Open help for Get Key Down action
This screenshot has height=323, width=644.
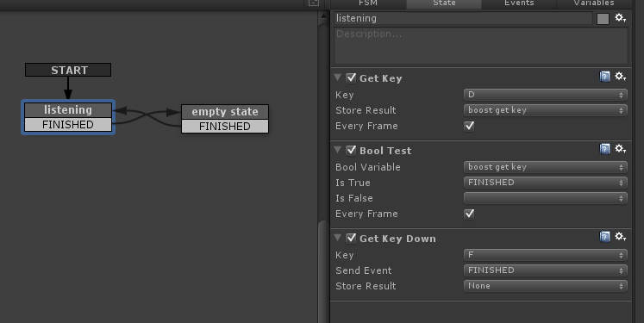pyautogui.click(x=604, y=237)
